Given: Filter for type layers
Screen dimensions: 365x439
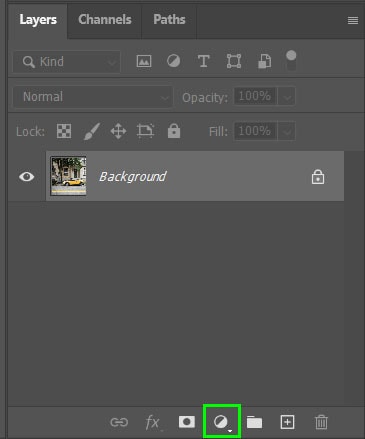Looking at the screenshot, I should point(203,61).
